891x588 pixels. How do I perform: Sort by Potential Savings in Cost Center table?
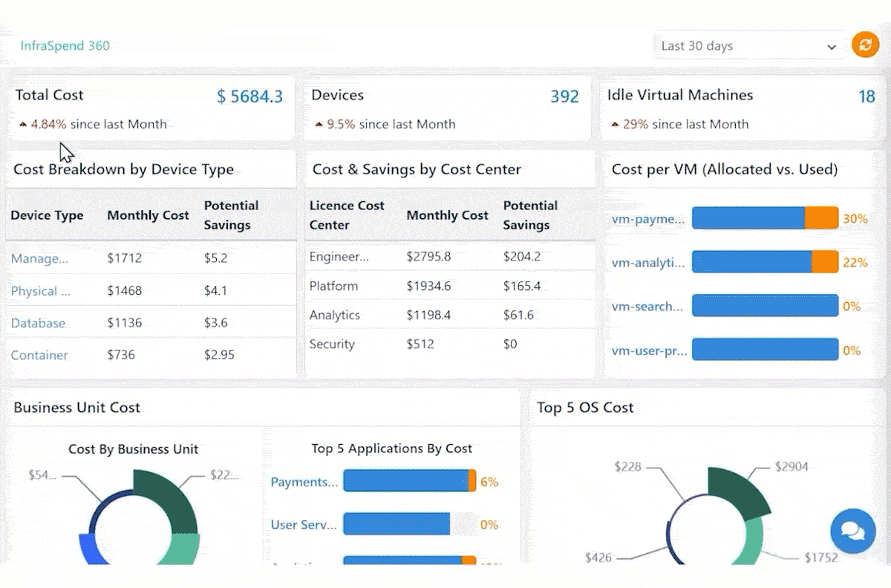tap(530, 215)
